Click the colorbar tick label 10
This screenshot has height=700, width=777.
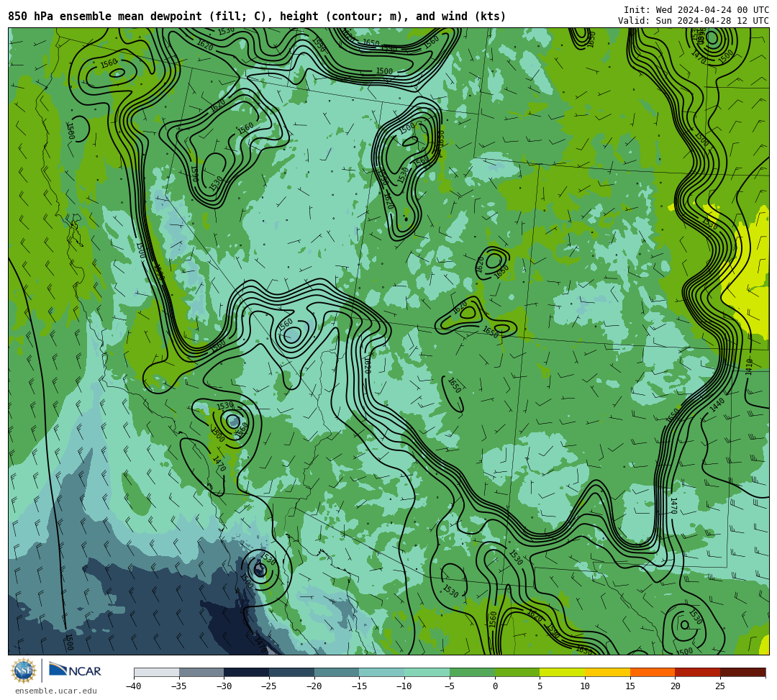click(585, 686)
